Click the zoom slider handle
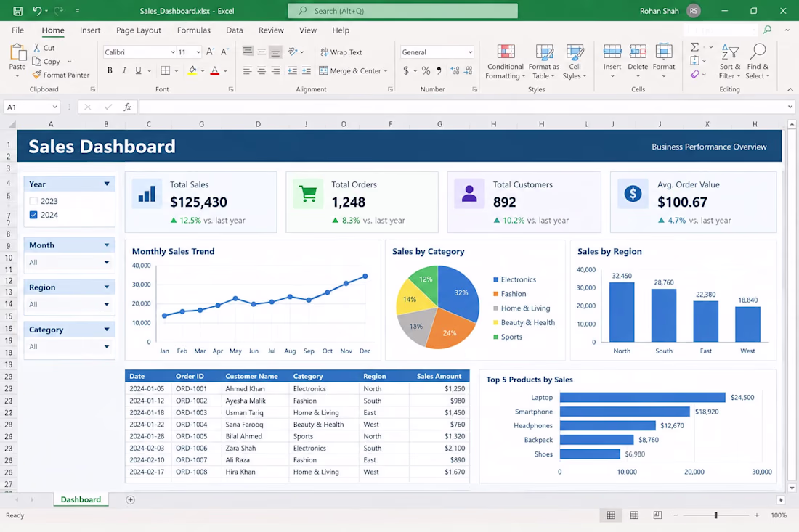Viewport: 799px width, 532px height. click(x=716, y=515)
